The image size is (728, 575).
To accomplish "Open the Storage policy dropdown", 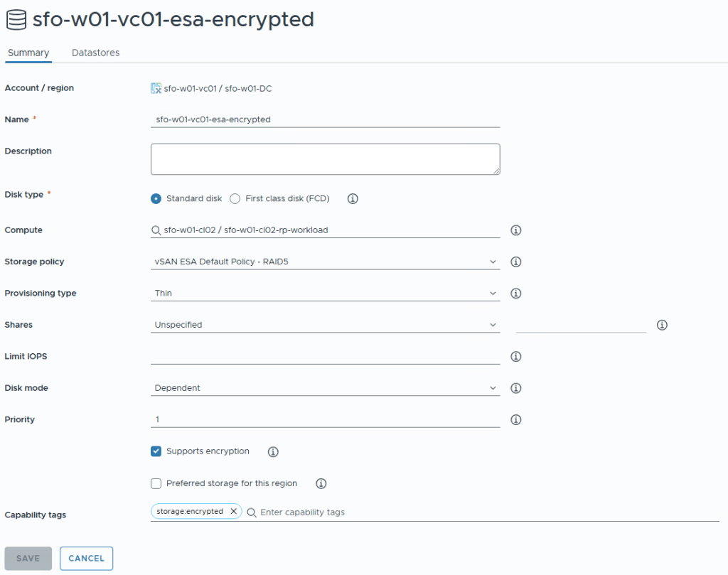I will tap(325, 262).
